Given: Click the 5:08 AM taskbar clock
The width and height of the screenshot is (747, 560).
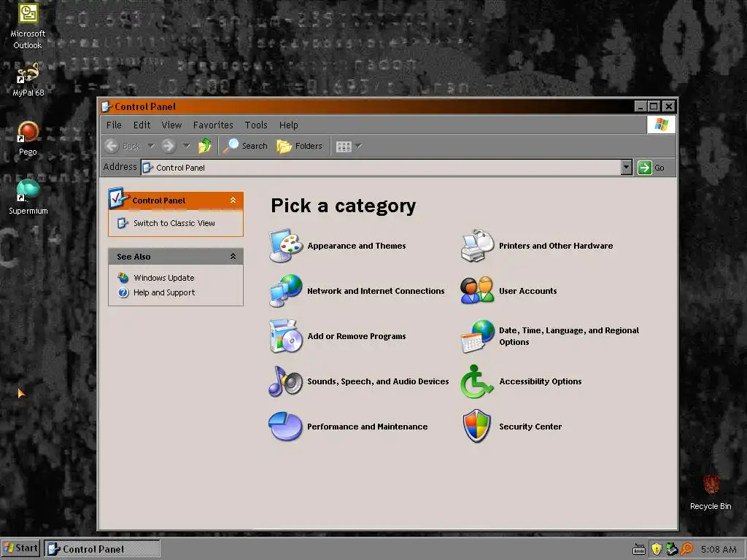Looking at the screenshot, I should pos(719,549).
